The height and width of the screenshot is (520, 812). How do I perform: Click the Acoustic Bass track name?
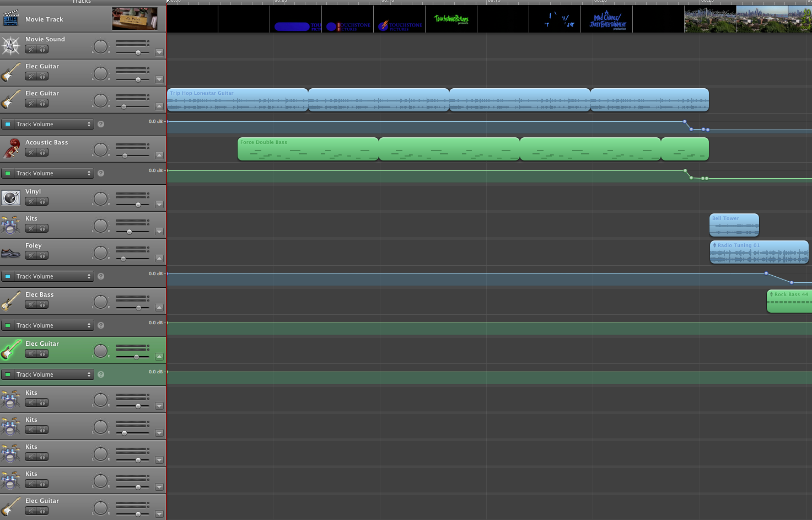click(47, 142)
